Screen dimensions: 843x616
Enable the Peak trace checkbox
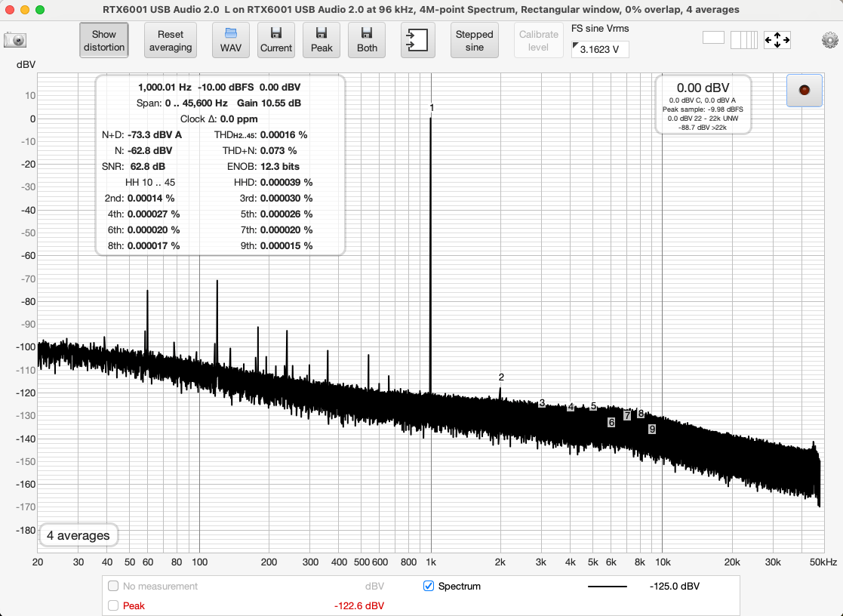113,605
